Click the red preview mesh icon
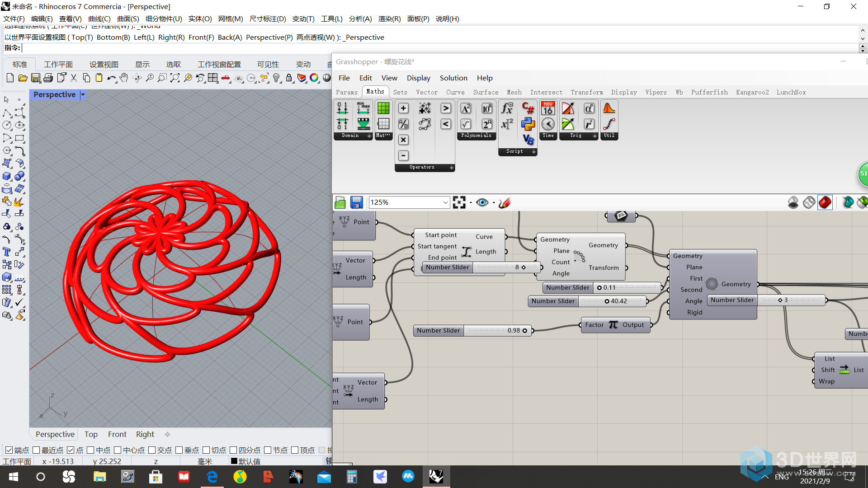 [x=825, y=202]
